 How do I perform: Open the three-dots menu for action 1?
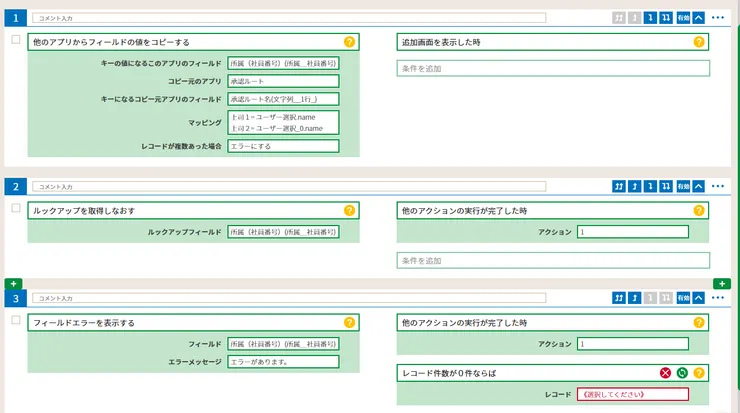tap(718, 18)
